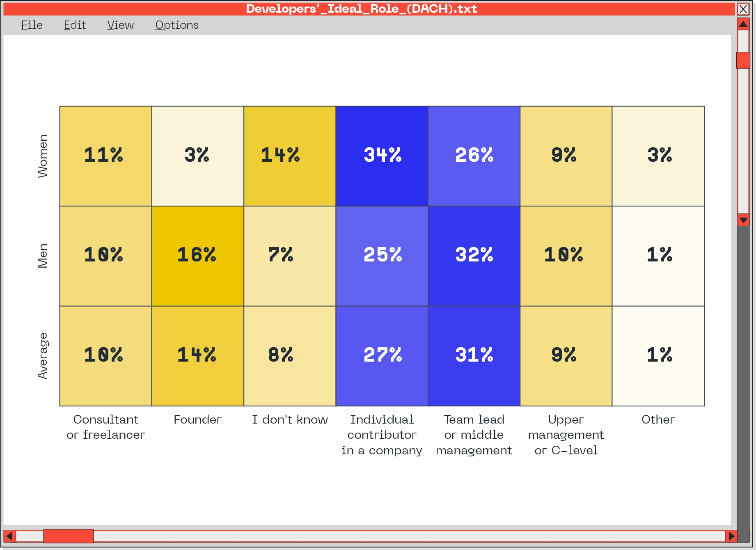The height and width of the screenshot is (550, 756).
Task: Select the Women Consultant cell 11%
Action: 105,156
